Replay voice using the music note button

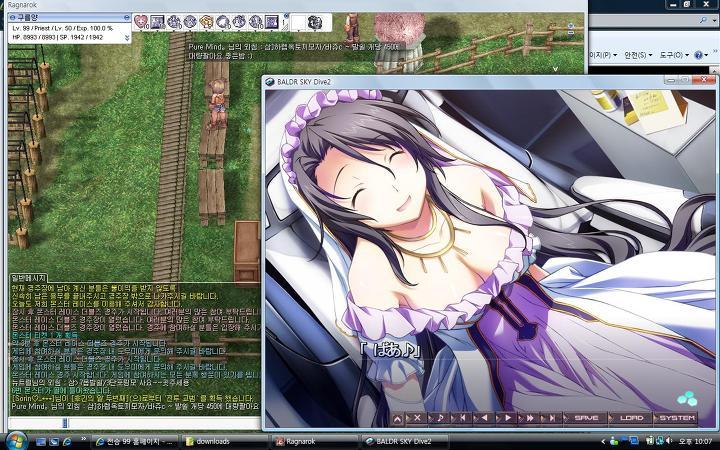coord(440,418)
